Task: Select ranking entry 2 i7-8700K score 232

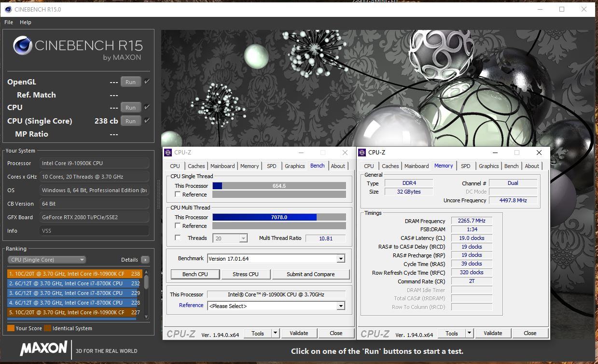Action: (x=75, y=283)
